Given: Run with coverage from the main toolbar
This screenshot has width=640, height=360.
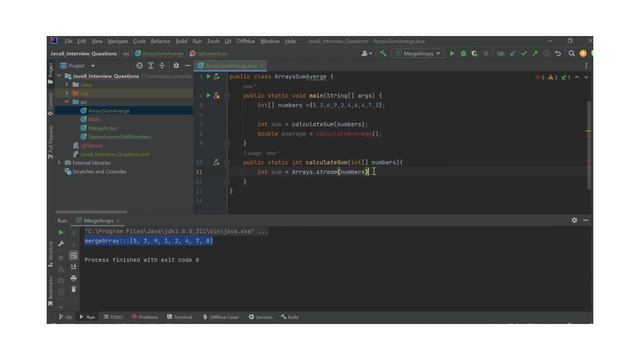Looking at the screenshot, I should 474,53.
